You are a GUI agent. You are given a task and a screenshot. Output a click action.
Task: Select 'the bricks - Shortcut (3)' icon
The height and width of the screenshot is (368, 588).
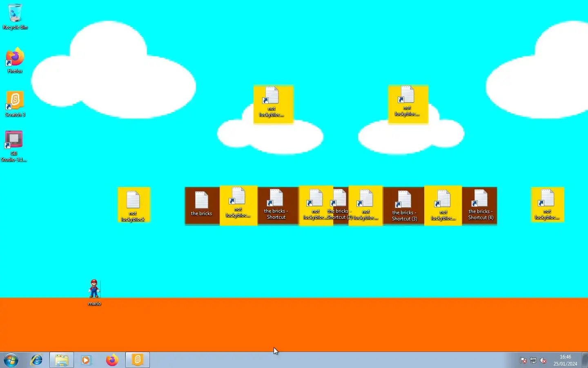tap(404, 206)
